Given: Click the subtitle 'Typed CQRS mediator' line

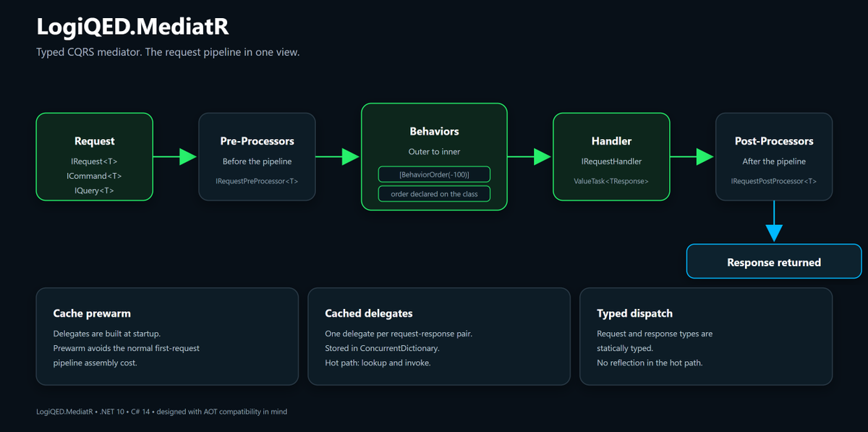Looking at the screenshot, I should [x=168, y=53].
